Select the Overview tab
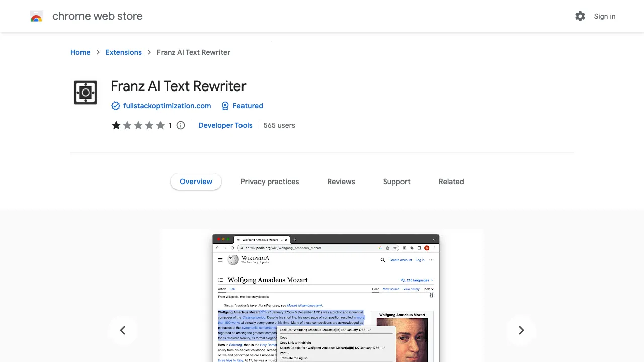The image size is (644, 362). tap(196, 182)
